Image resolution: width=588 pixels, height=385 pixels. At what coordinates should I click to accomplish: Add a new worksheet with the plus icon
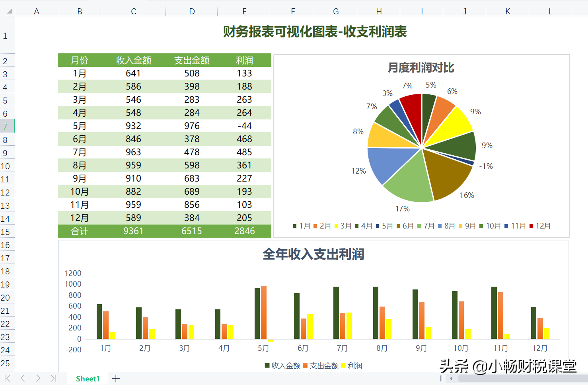[x=115, y=379]
